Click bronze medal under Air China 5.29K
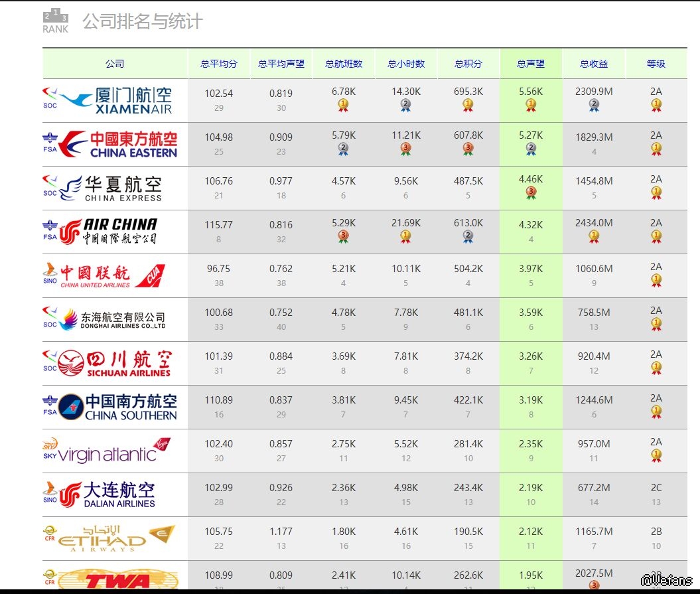The height and width of the screenshot is (594, 700). click(343, 237)
